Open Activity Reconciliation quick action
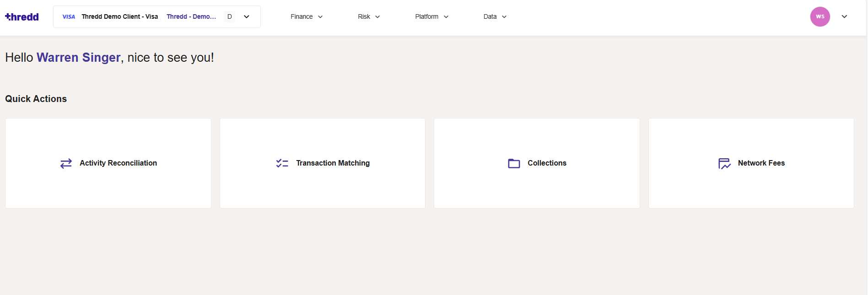 point(108,163)
